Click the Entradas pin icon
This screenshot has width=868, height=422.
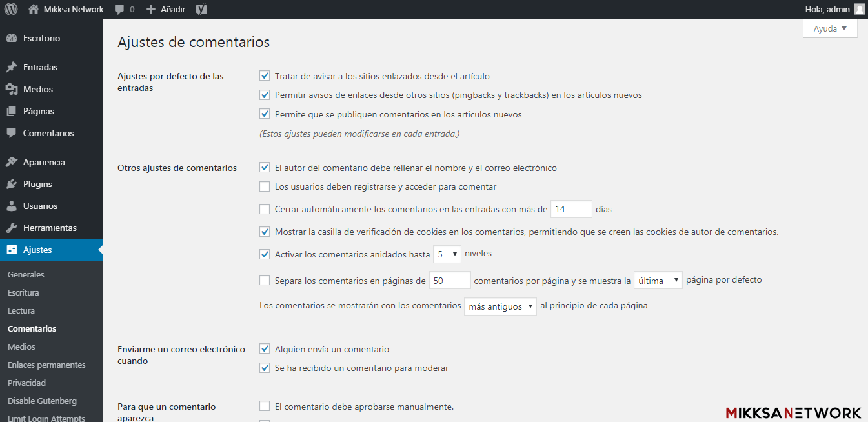[11, 67]
